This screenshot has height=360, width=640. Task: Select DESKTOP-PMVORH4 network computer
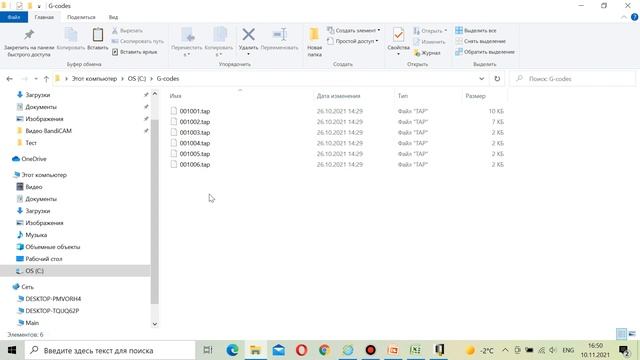pyautogui.click(x=53, y=299)
